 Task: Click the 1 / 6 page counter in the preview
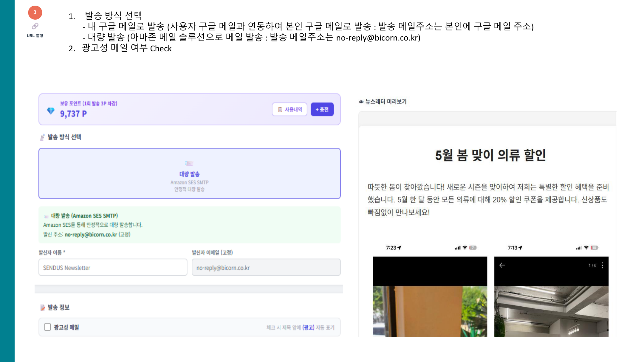(x=592, y=265)
